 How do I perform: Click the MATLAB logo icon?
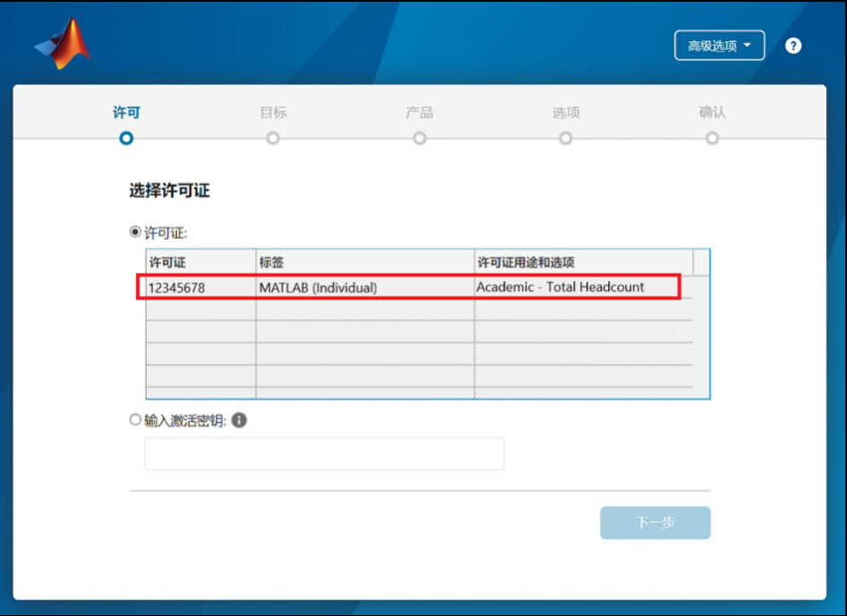pos(64,44)
